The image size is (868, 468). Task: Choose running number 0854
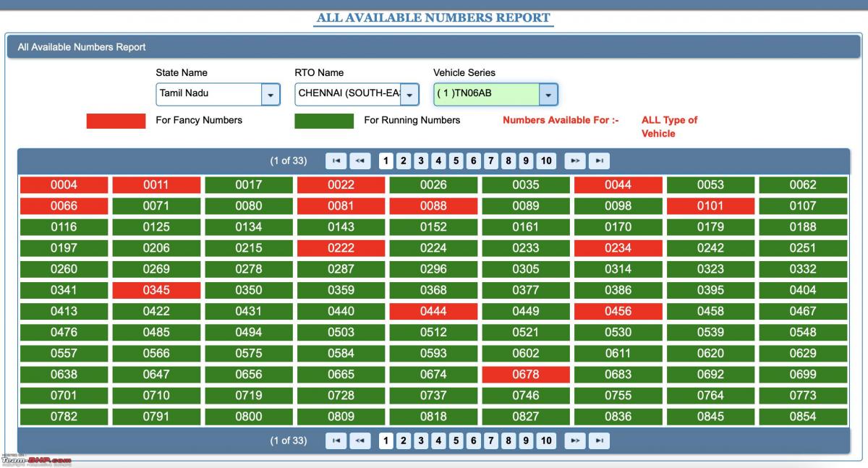click(x=803, y=417)
